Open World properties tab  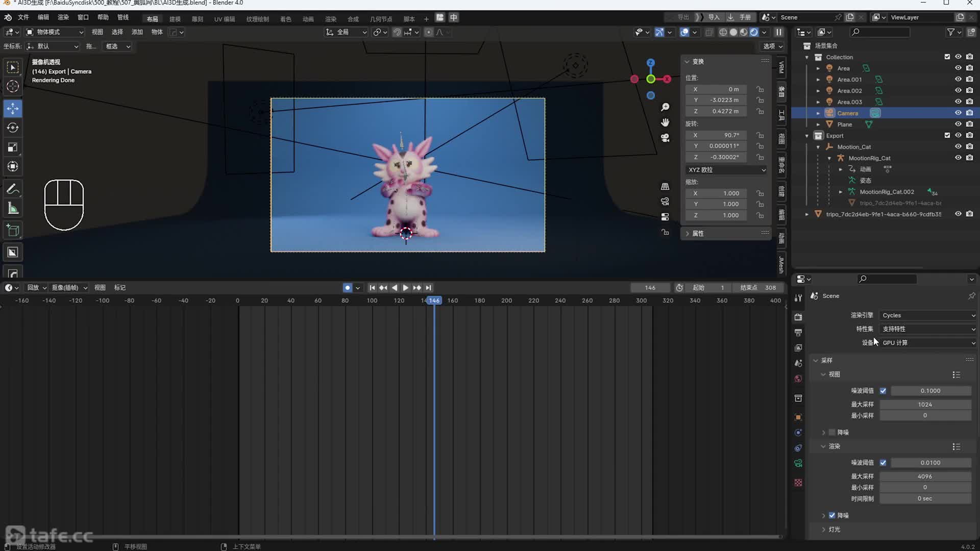click(798, 379)
